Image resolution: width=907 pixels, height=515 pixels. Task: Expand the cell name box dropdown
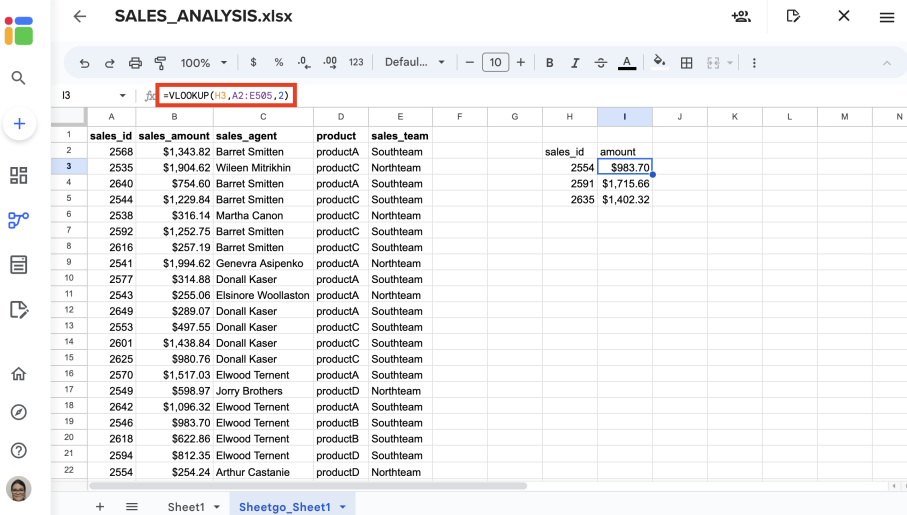tap(123, 95)
